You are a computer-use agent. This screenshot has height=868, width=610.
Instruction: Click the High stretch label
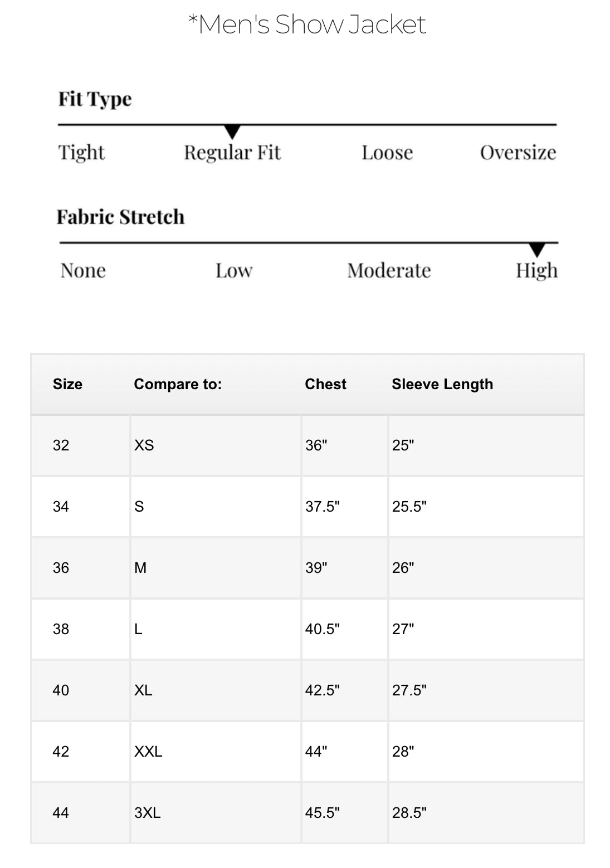536,271
